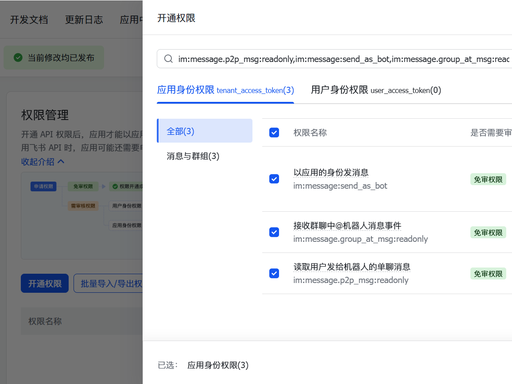Click the 权限管理 page heading
Screen dimensions: 512x384
[x=45, y=115]
